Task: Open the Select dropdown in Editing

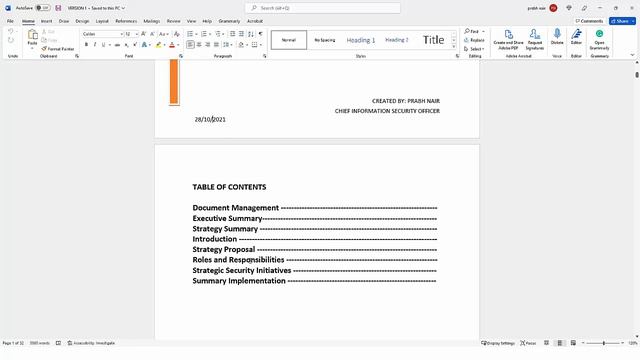Action: coord(474,49)
